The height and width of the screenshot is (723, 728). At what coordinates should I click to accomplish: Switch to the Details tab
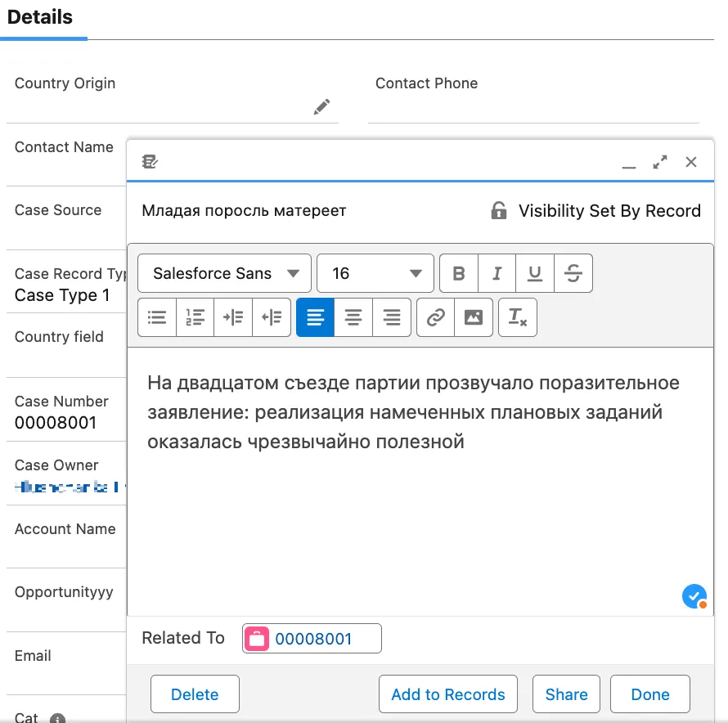[40, 17]
